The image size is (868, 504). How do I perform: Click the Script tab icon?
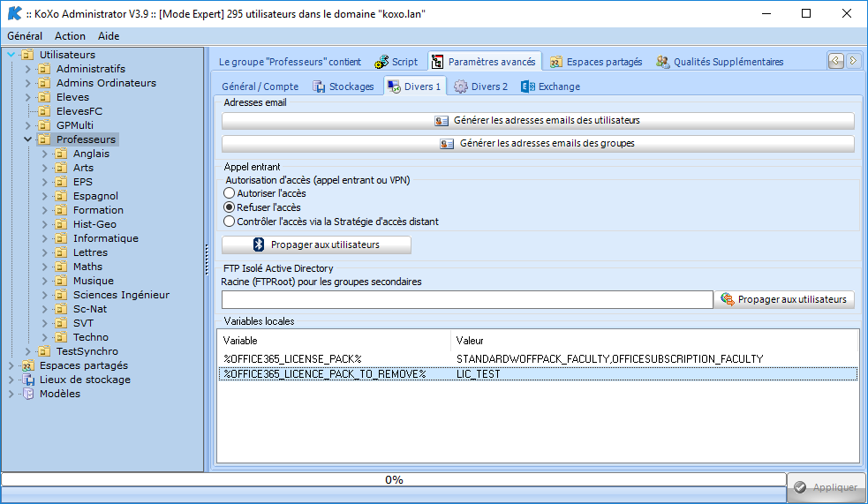[x=381, y=62]
